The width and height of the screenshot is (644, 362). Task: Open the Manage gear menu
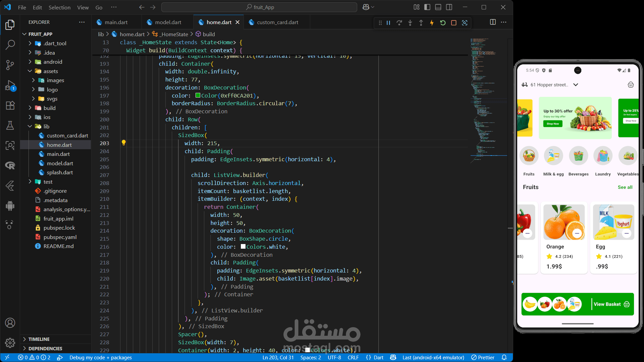click(x=10, y=343)
